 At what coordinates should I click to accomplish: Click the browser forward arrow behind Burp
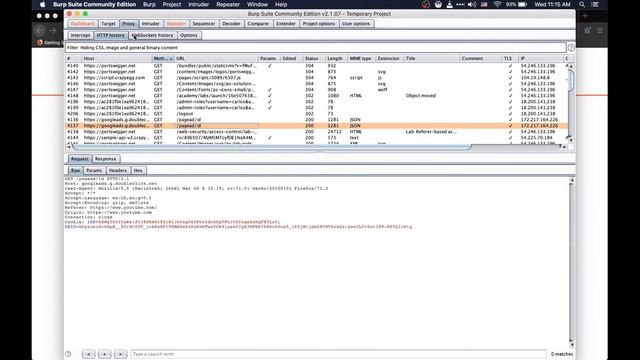(x=53, y=30)
